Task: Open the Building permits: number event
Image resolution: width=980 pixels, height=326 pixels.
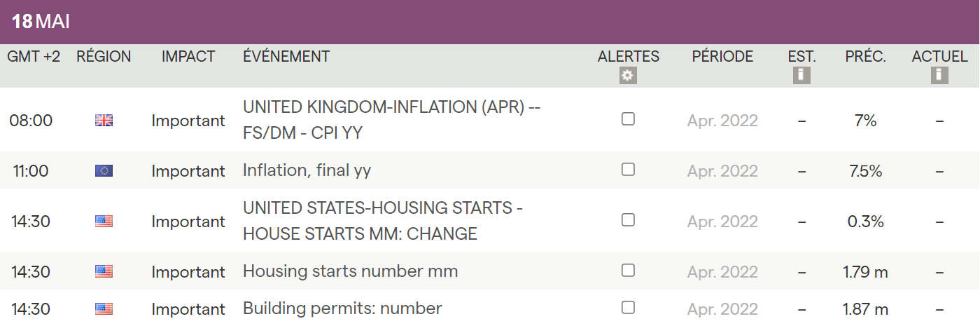Action: coord(342,308)
